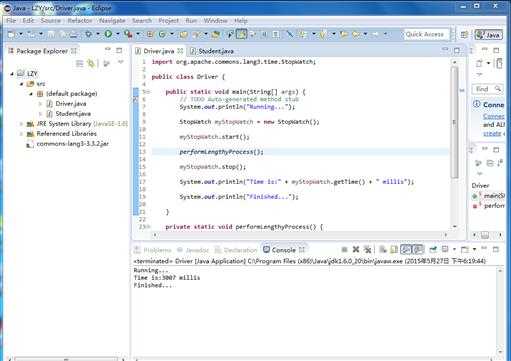Open the Refactor menu

coord(80,21)
